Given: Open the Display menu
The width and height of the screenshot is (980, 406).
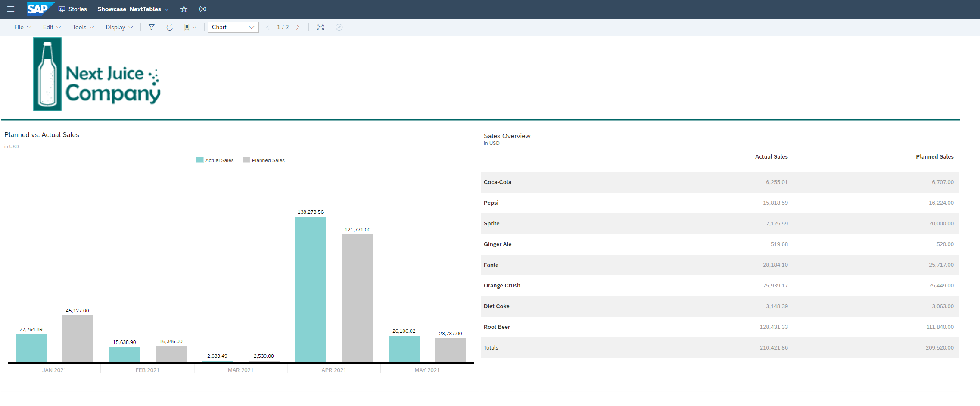Looking at the screenshot, I should (x=119, y=27).
